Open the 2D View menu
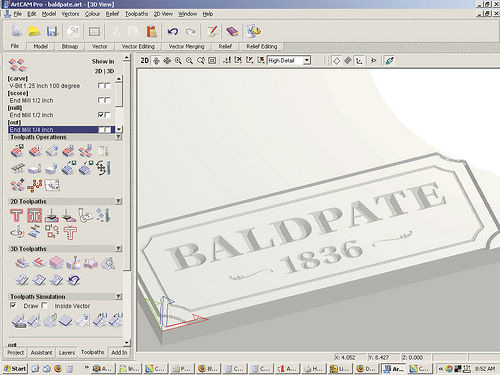500x375 pixels. (163, 14)
